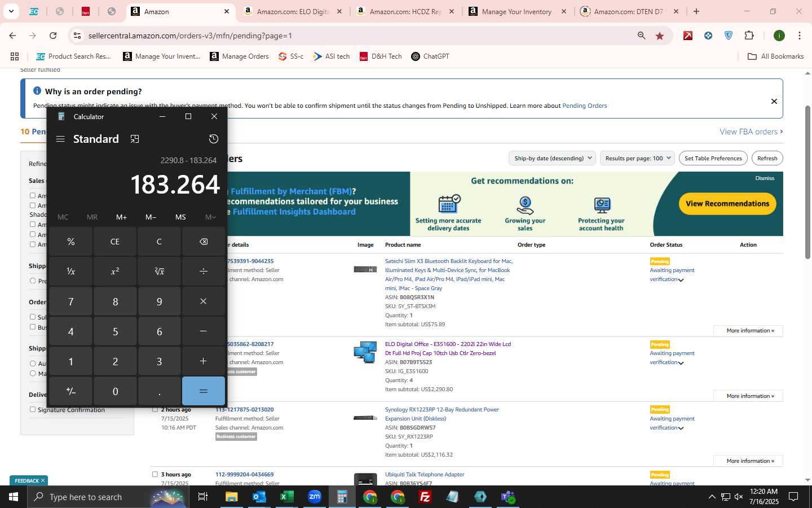Viewport: 812px width, 508px height.
Task: Expand ELO order awaiting payment verification
Action: [681, 363]
